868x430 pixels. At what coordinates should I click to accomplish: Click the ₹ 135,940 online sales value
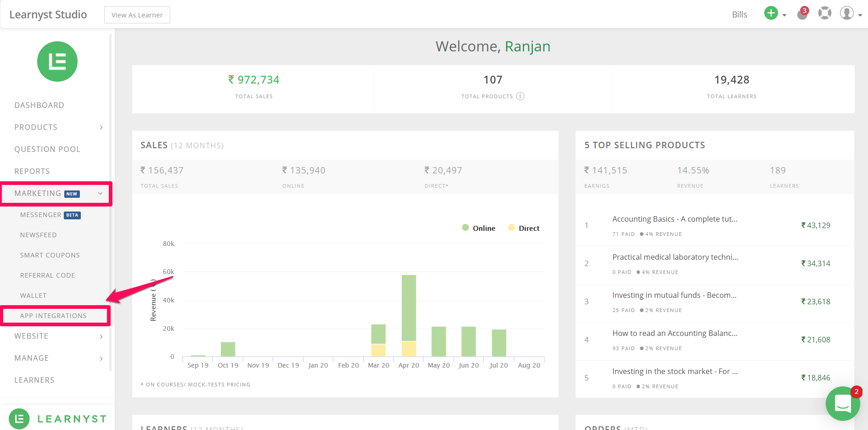303,170
